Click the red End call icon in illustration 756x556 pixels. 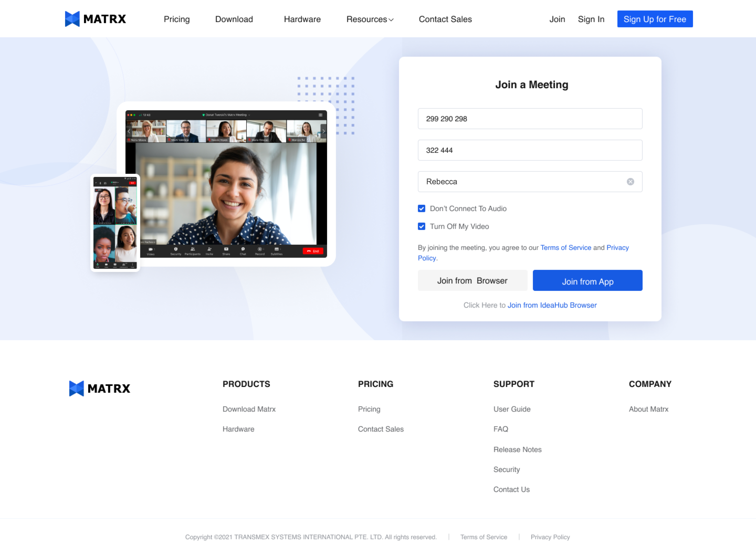click(313, 251)
